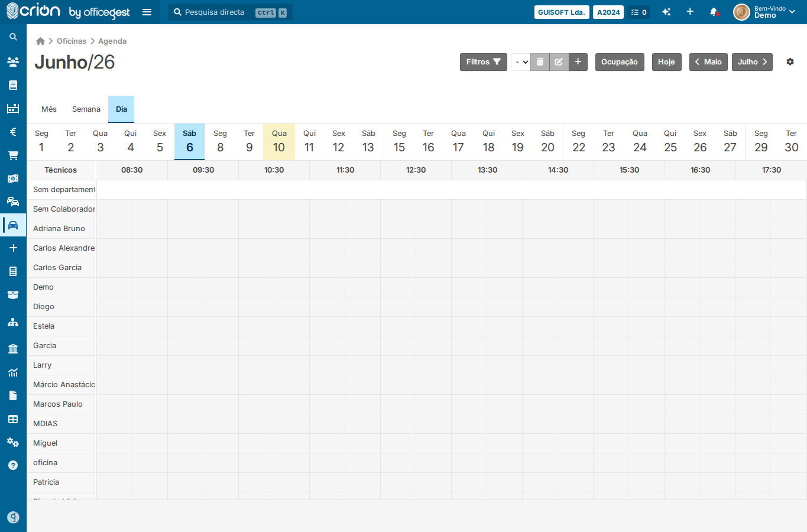This screenshot has width=807, height=532.
Task: Click the plus button beside edit
Action: tap(578, 62)
